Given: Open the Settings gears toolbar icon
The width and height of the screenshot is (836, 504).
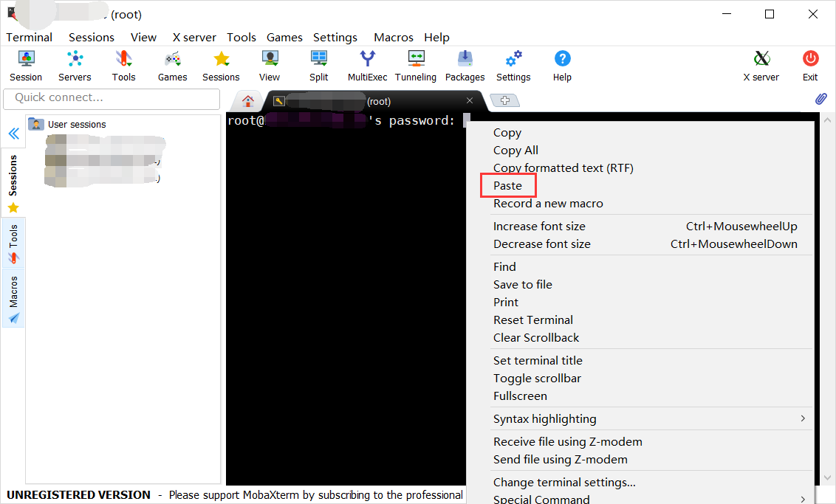Looking at the screenshot, I should (513, 66).
